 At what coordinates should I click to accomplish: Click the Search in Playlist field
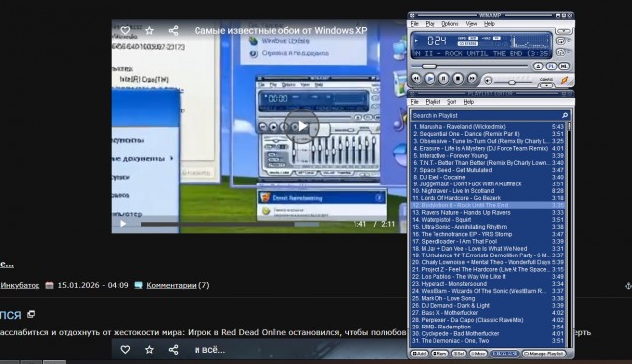point(490,116)
